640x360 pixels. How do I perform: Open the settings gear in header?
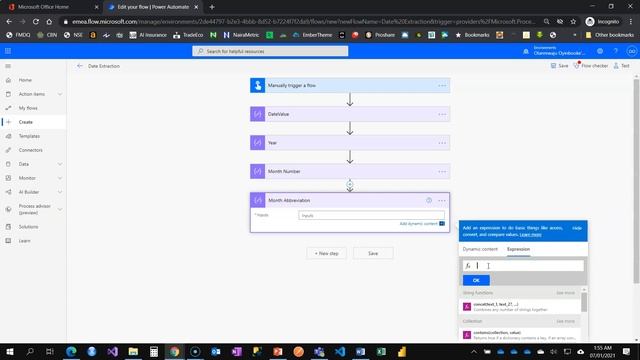click(x=600, y=51)
